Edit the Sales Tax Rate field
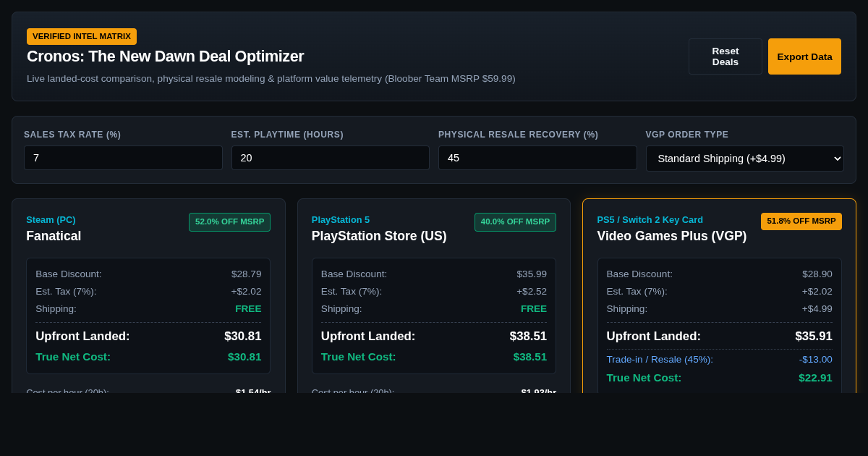This screenshot has height=456, width=868. click(x=123, y=158)
